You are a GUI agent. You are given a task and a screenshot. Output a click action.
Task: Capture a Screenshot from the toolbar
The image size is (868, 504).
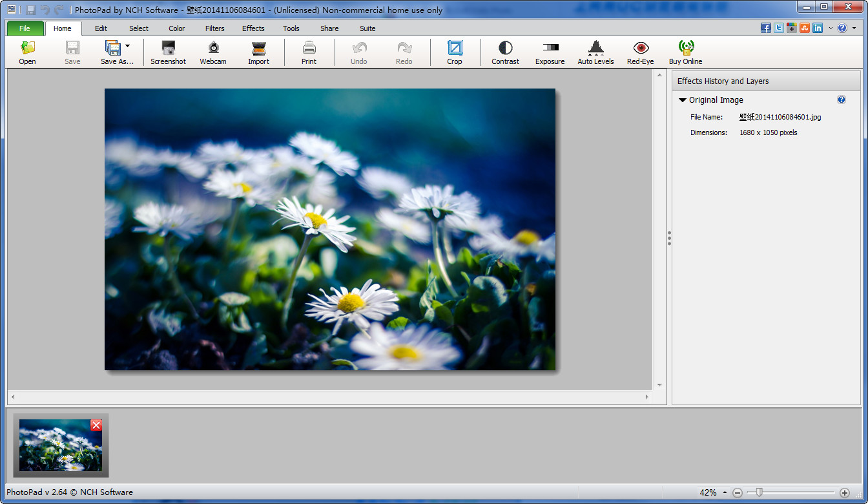pyautogui.click(x=168, y=52)
